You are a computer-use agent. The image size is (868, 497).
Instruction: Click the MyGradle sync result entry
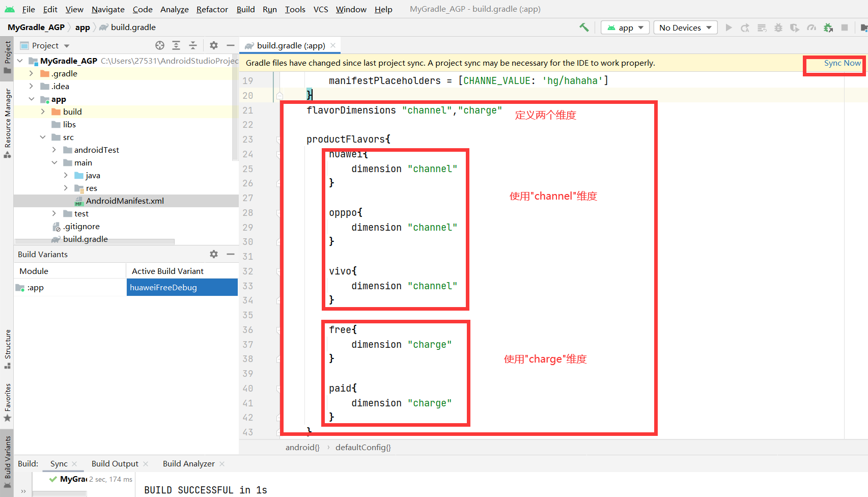(91, 479)
